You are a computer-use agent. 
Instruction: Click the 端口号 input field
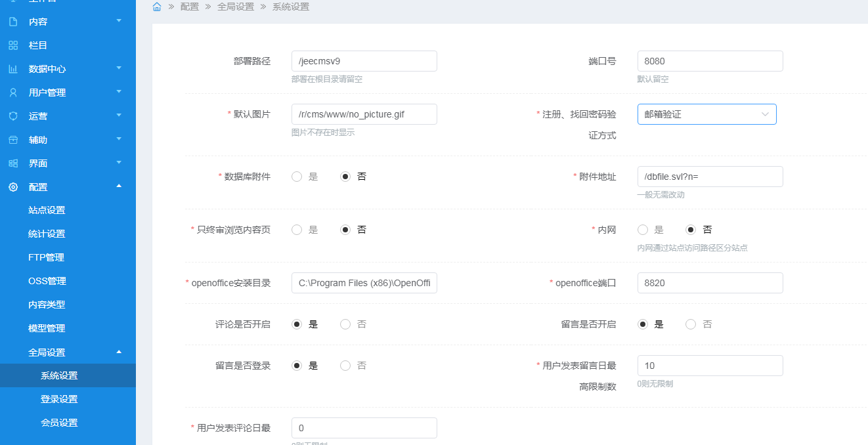[710, 61]
